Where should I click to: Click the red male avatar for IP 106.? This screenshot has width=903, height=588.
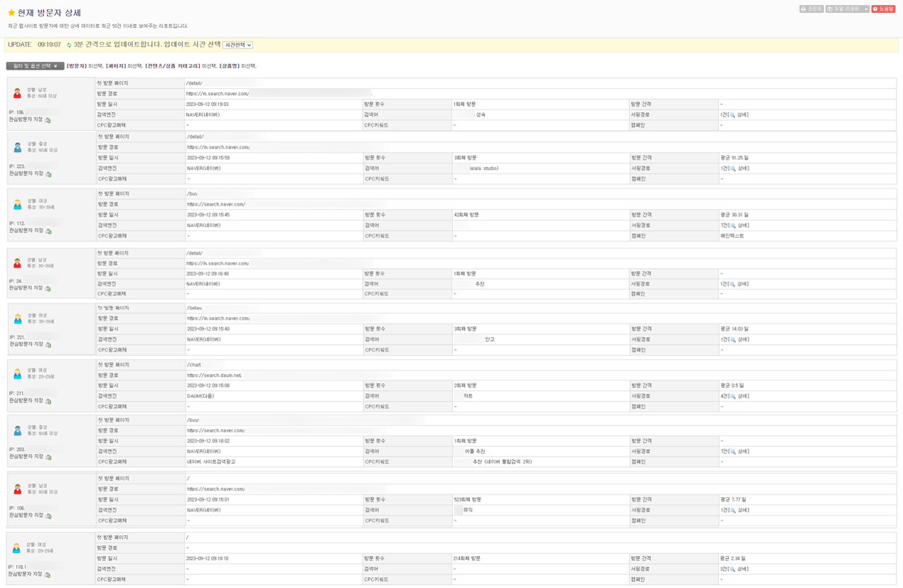click(x=18, y=93)
